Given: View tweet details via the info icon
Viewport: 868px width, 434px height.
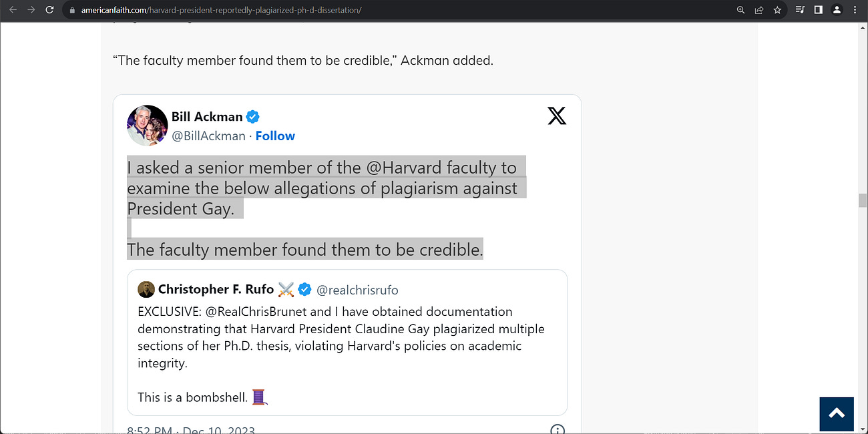Looking at the screenshot, I should (x=558, y=429).
